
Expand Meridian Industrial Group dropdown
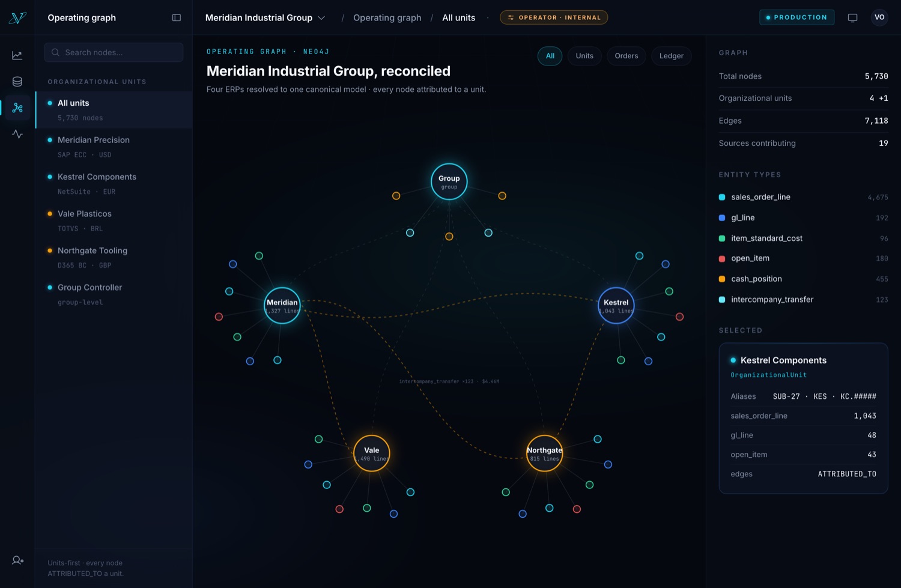(265, 17)
